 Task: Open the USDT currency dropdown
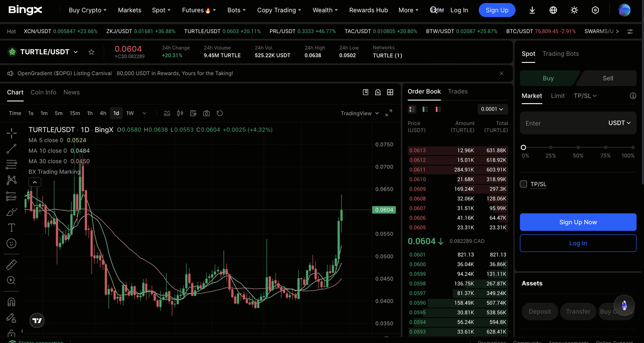619,123
